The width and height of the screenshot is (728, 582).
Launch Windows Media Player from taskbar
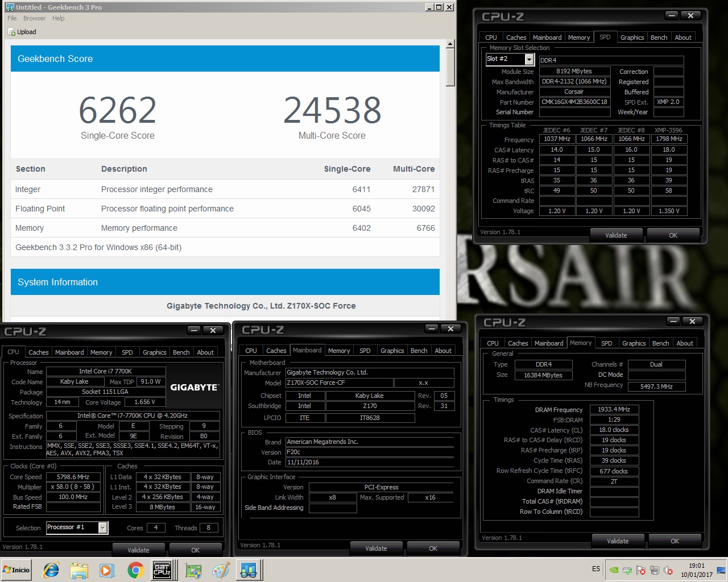(x=106, y=569)
